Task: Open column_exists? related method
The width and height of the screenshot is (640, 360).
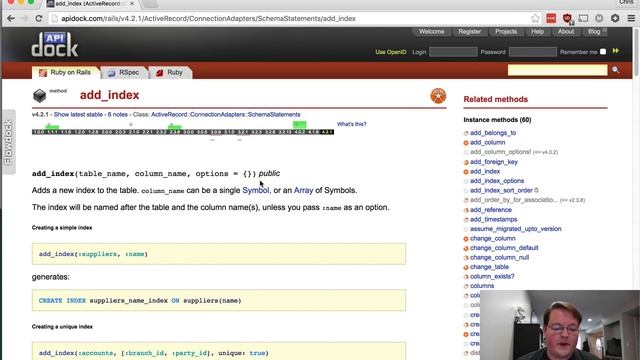Action: pyautogui.click(x=492, y=276)
